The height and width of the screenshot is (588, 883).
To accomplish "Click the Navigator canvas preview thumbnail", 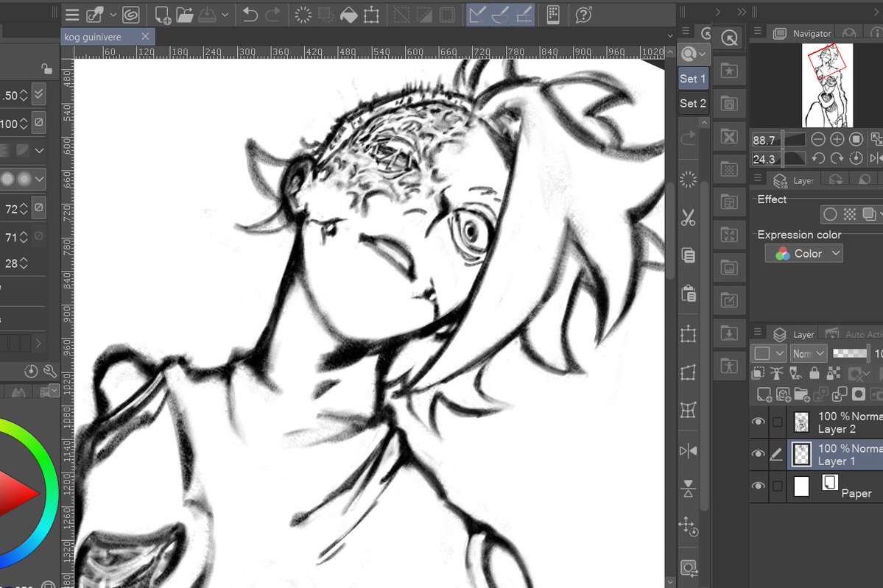I will 827,85.
